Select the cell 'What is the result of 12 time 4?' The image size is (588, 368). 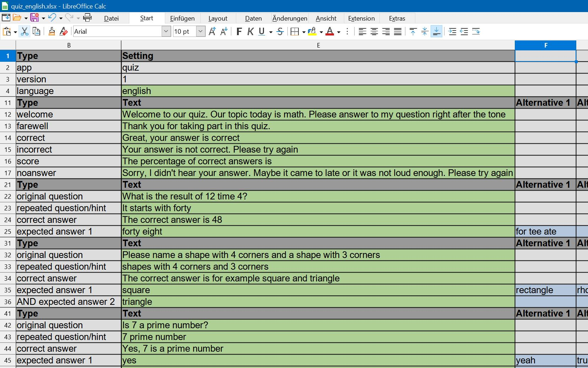click(x=318, y=196)
